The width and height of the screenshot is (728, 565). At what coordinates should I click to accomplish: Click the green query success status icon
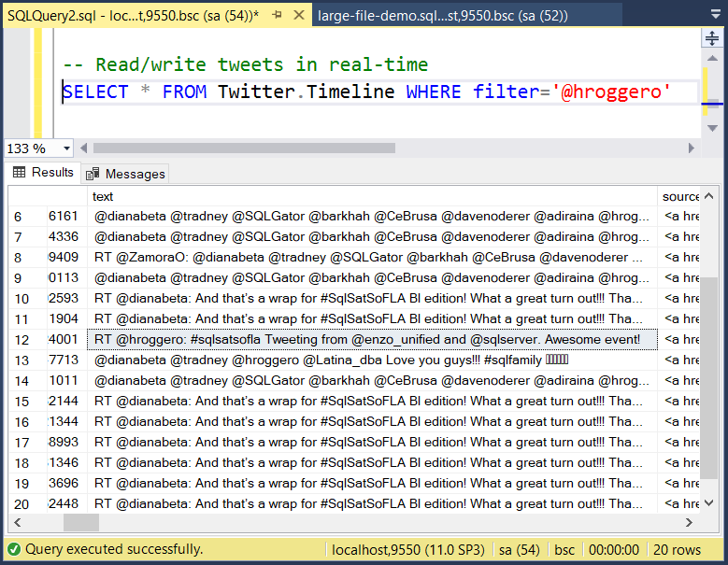click(x=14, y=549)
